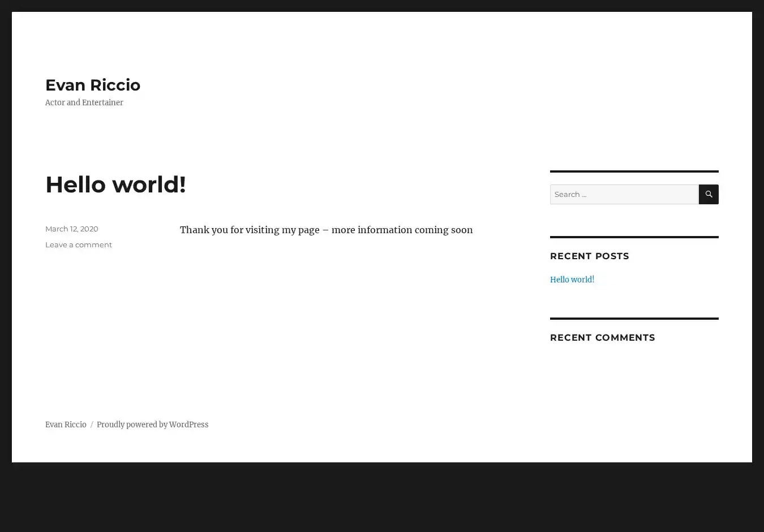The image size is (764, 532).
Task: Click the magnifying glass search button
Action: [709, 194]
